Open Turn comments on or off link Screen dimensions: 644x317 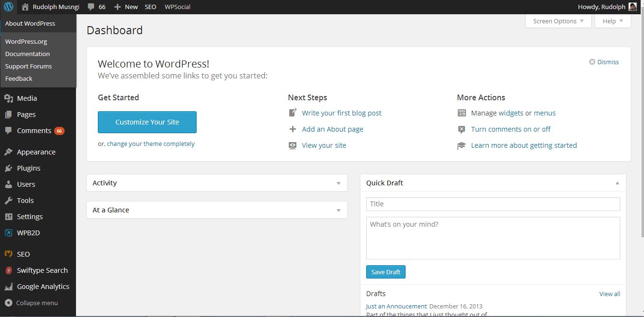(x=511, y=129)
